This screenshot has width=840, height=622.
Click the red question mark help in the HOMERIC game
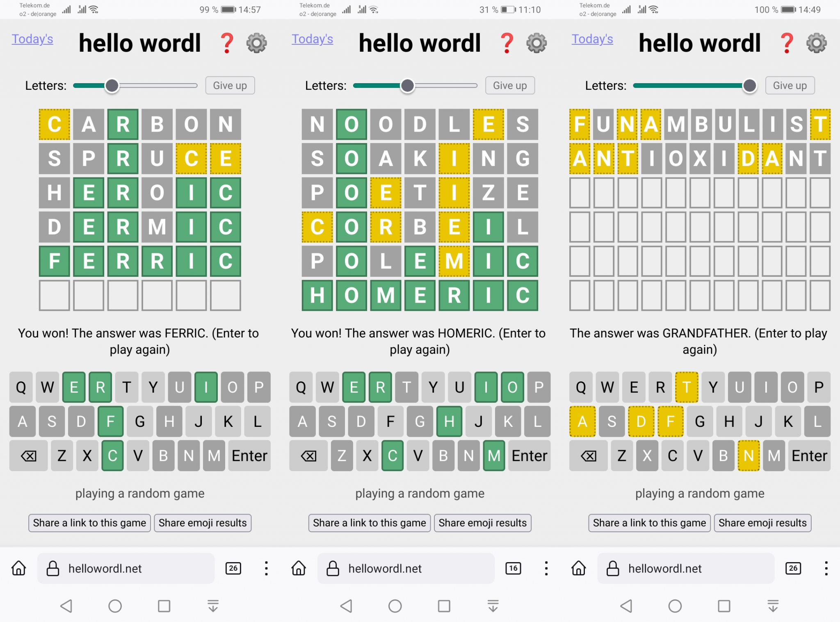(x=507, y=43)
